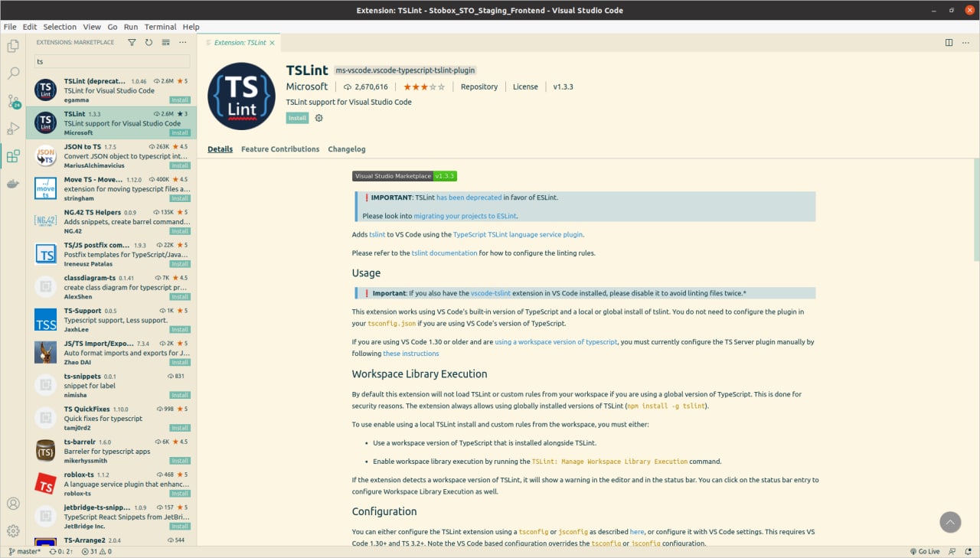Install classdiagram-ts by AlexShen

(180, 297)
